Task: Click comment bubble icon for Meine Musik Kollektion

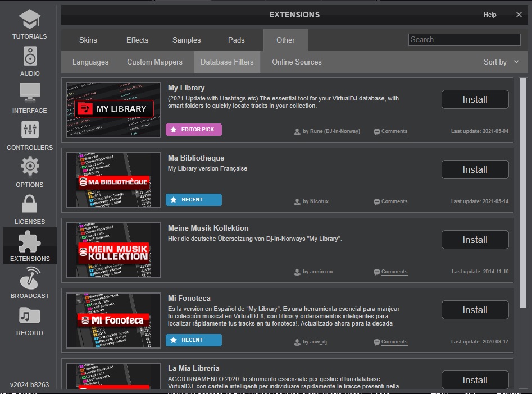Action: 376,272
